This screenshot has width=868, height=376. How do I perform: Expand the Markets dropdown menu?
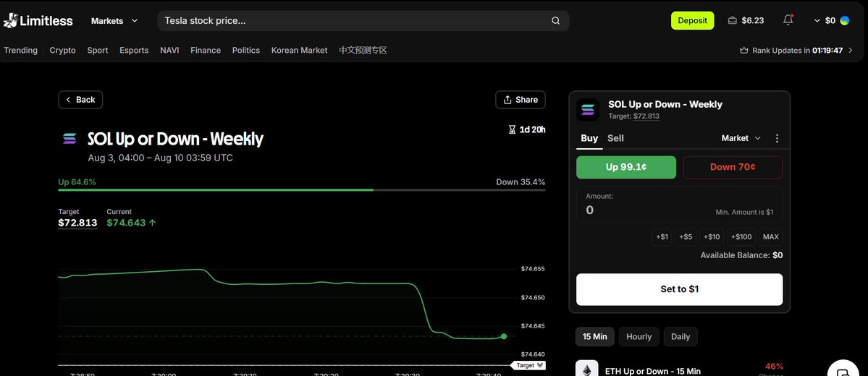(114, 20)
